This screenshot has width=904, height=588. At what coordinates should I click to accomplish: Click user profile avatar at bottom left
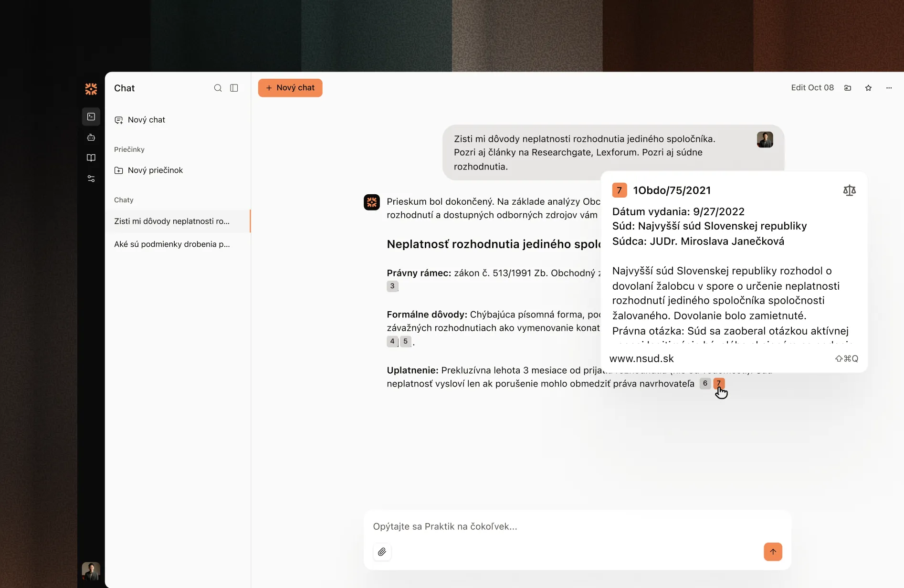[x=91, y=571]
